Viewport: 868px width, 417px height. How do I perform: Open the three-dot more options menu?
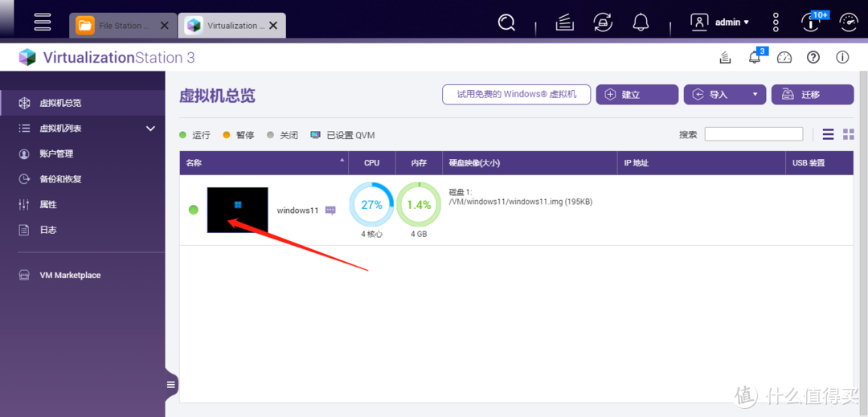pos(776,22)
